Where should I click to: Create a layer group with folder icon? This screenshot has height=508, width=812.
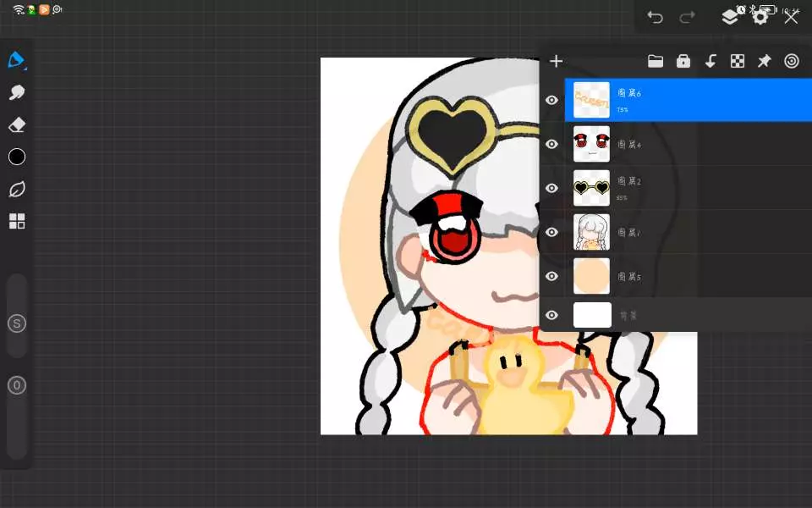pos(656,61)
